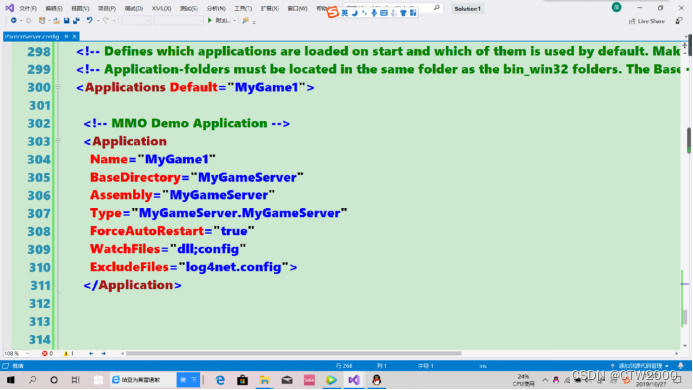
Task: Expand the system tray hidden icons
Action: click(545, 380)
